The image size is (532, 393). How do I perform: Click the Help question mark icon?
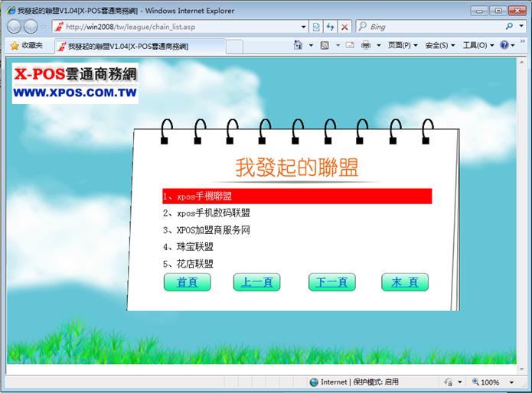coord(504,46)
